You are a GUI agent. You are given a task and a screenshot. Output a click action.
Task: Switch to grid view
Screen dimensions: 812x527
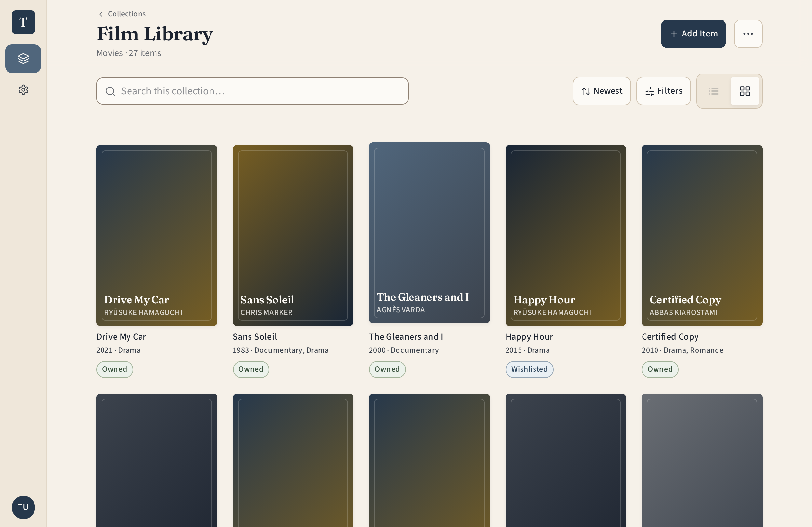pyautogui.click(x=744, y=91)
